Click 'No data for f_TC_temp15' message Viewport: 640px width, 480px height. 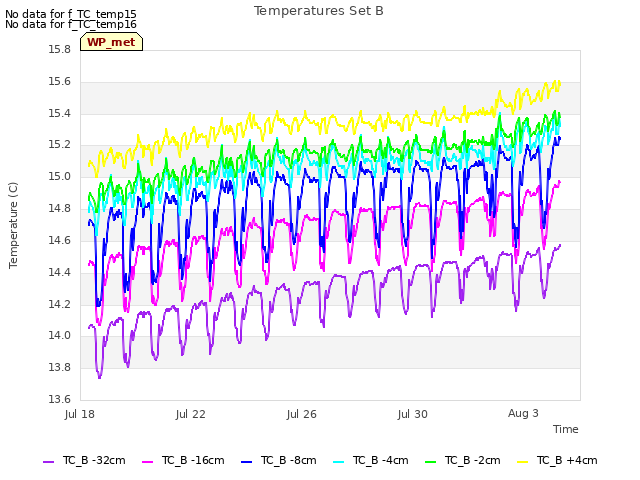[71, 14]
